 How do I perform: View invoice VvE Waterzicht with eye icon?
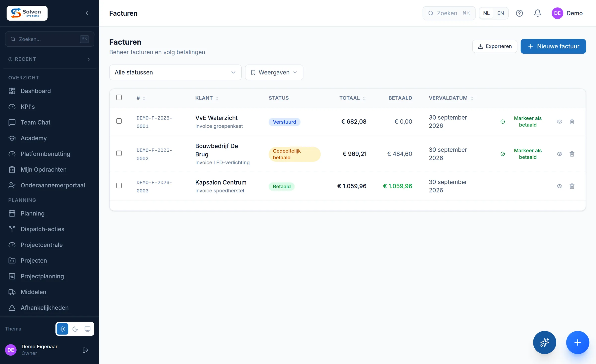[x=559, y=122]
